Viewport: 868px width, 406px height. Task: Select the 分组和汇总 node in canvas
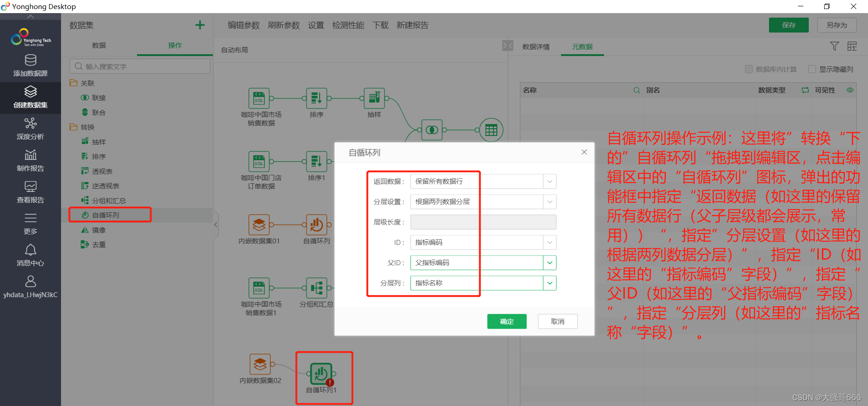click(x=316, y=288)
